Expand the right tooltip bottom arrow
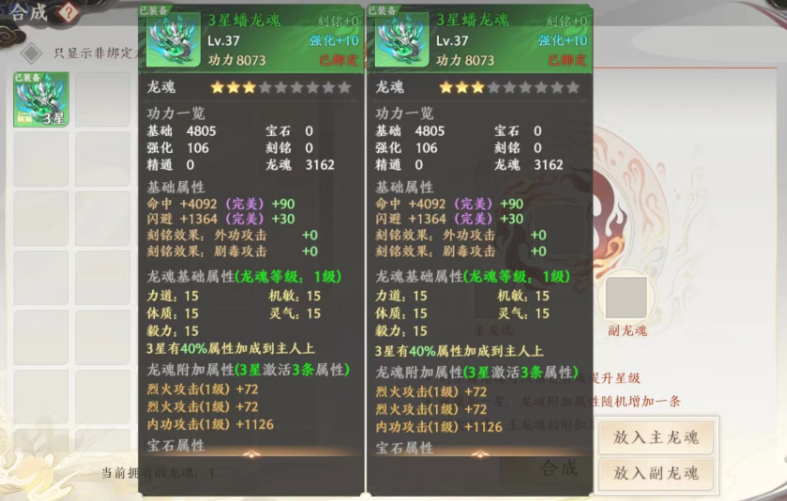Screen dimensions: 787x501 click(x=480, y=454)
